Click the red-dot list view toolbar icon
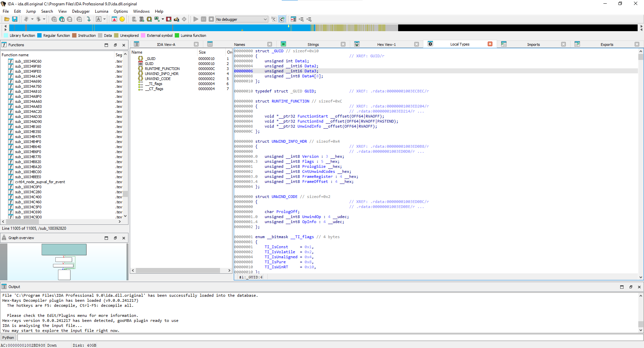Screen dimensions: 644x348 (x=293, y=19)
